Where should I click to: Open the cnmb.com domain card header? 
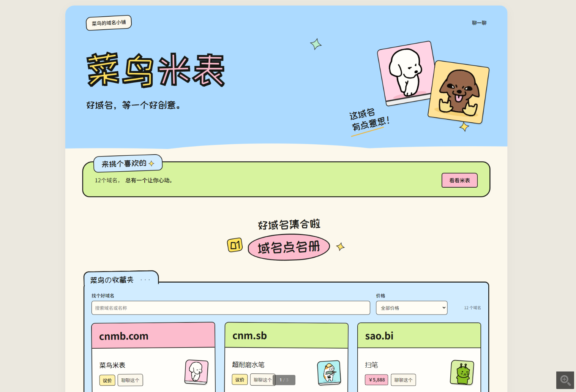point(153,336)
